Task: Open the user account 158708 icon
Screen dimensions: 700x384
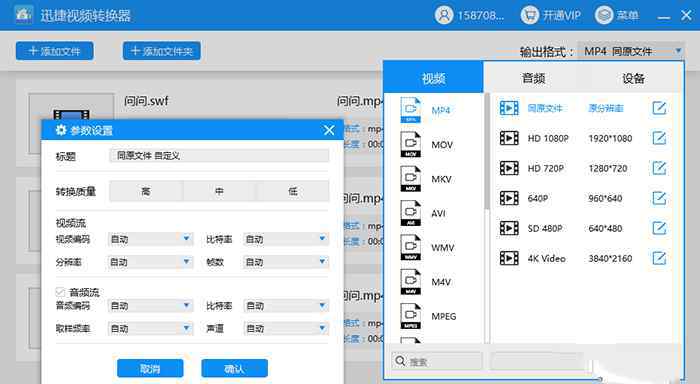Action: point(444,15)
